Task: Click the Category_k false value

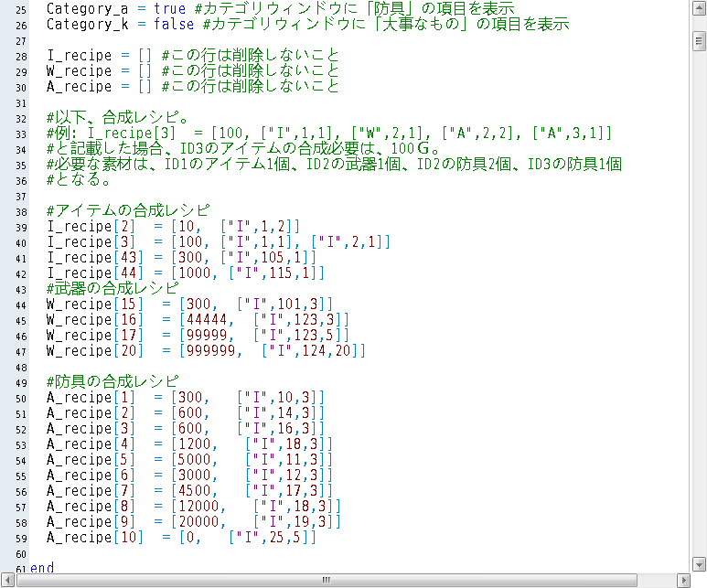Action: click(x=174, y=25)
